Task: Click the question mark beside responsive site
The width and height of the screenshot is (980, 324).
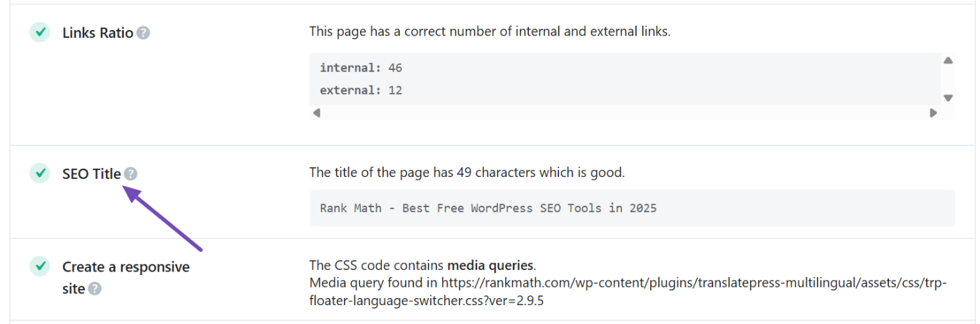Action: (95, 288)
